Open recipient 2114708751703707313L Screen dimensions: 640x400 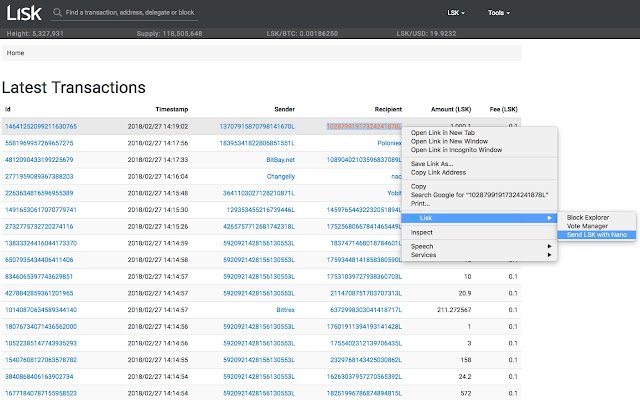pos(366,293)
